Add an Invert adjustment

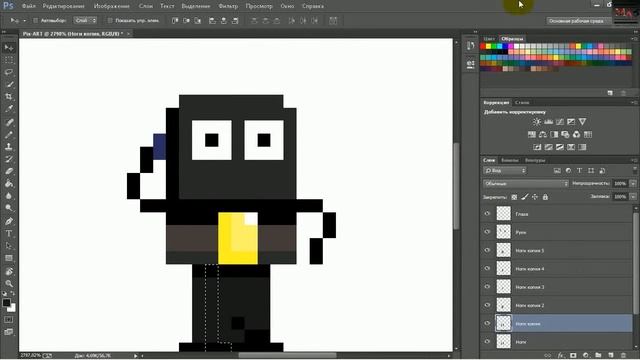point(537,147)
